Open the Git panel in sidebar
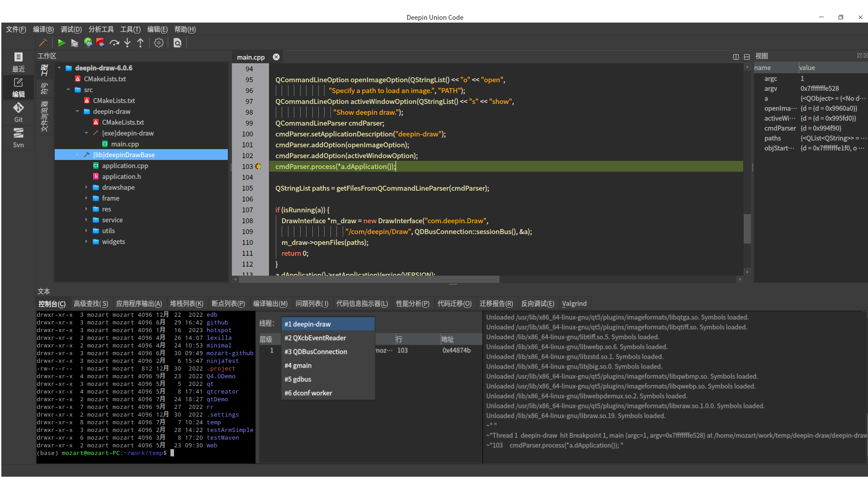 (x=18, y=112)
